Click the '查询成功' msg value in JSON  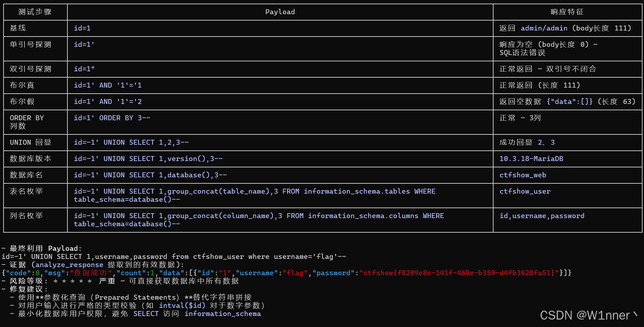(x=90, y=273)
